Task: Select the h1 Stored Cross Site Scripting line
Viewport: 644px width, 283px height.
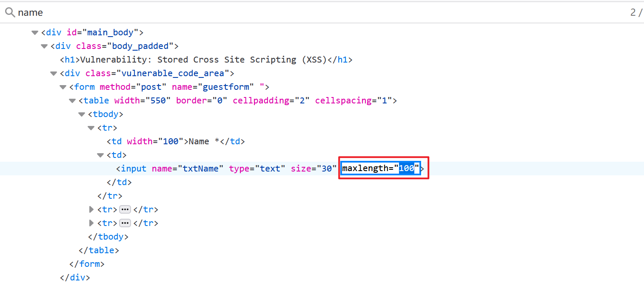Action: (206, 60)
